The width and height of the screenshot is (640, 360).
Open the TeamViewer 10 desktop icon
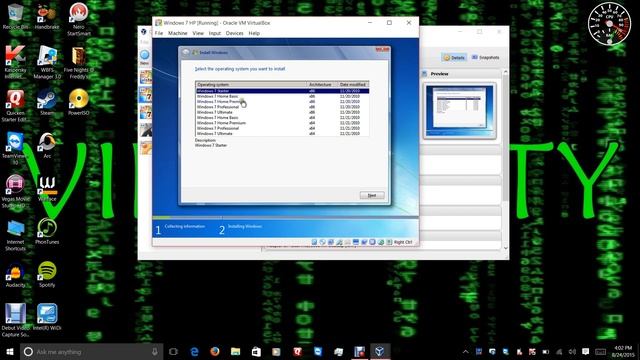coord(16,148)
